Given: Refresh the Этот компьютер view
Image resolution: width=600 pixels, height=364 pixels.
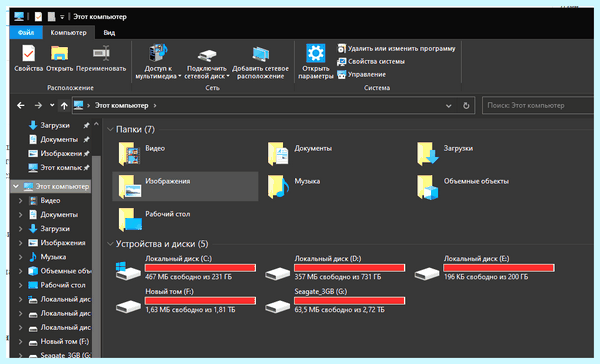Looking at the screenshot, I should pyautogui.click(x=466, y=106).
